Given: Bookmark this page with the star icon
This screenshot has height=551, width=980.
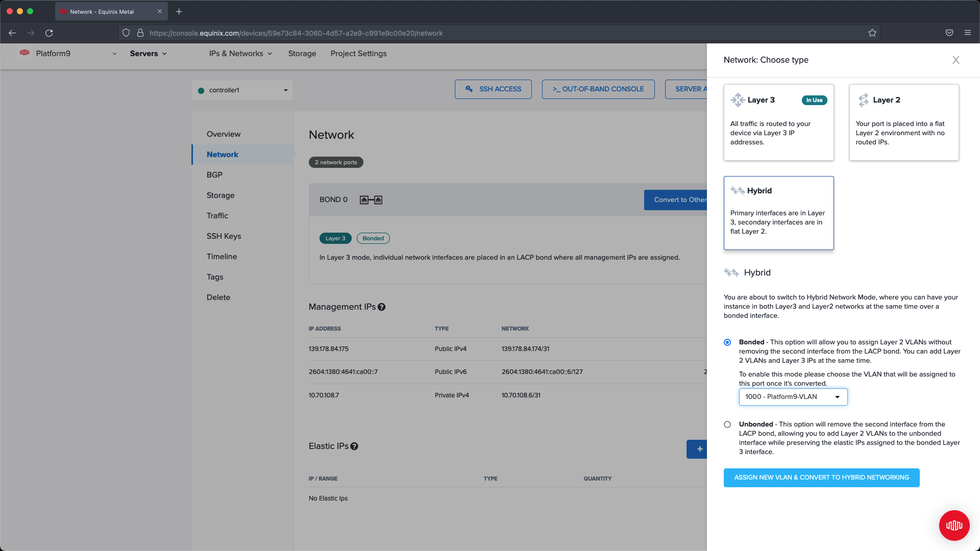Looking at the screenshot, I should click(872, 33).
